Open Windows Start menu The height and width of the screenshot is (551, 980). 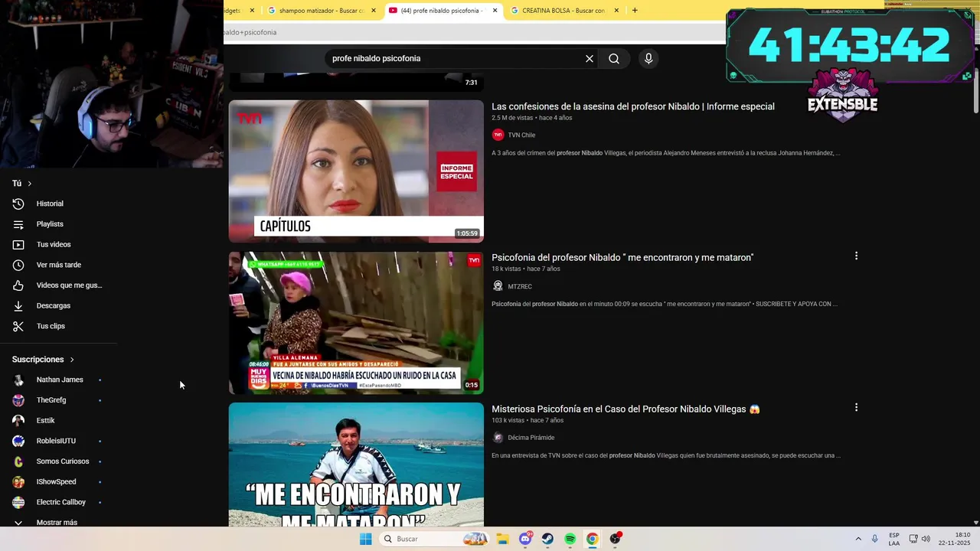click(366, 539)
